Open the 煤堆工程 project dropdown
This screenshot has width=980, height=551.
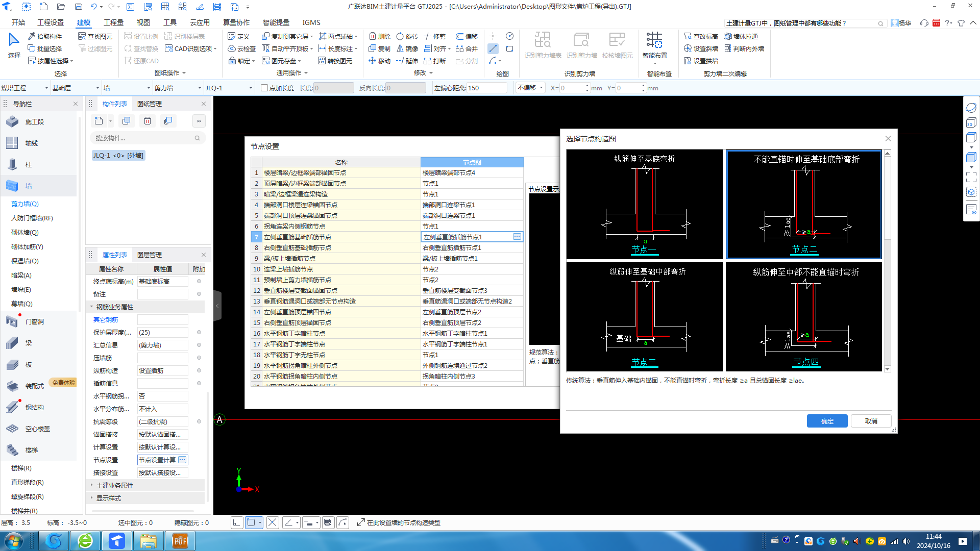[24, 88]
